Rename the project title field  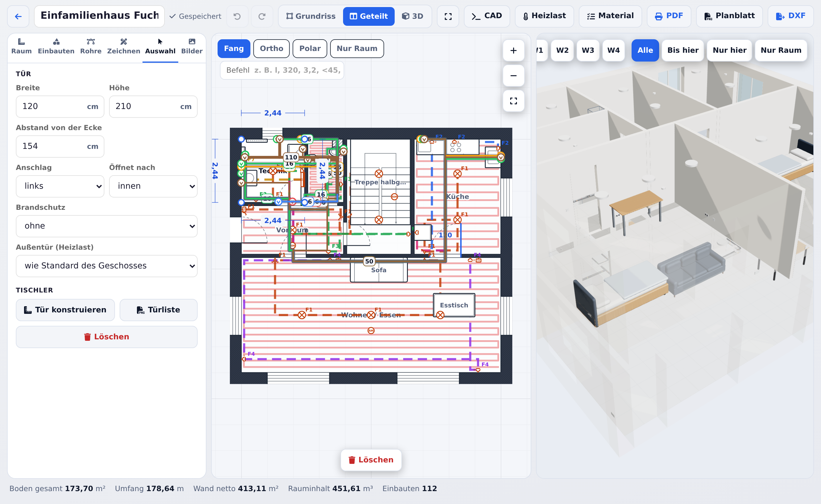tap(99, 16)
